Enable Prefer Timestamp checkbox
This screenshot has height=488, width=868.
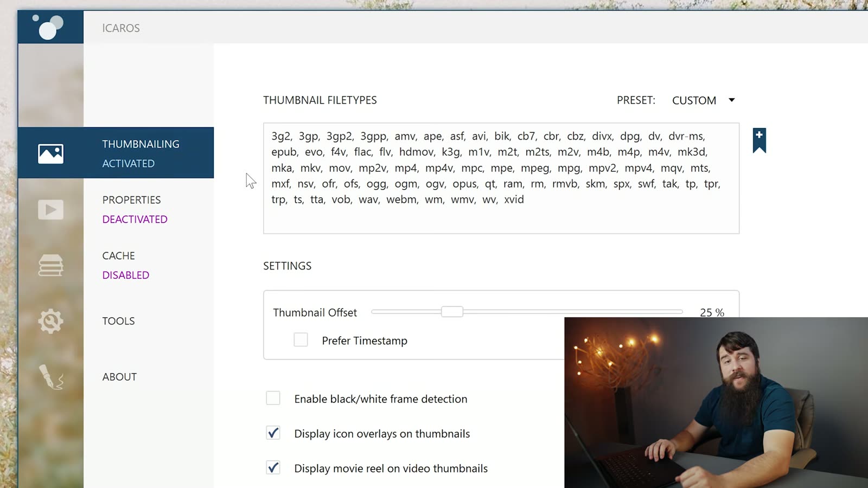301,340
